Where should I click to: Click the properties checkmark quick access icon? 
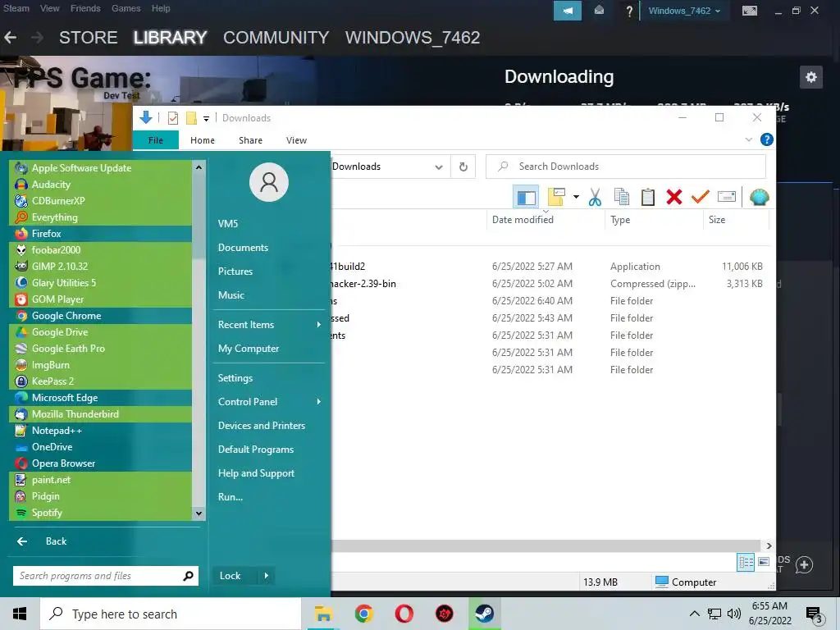click(172, 118)
